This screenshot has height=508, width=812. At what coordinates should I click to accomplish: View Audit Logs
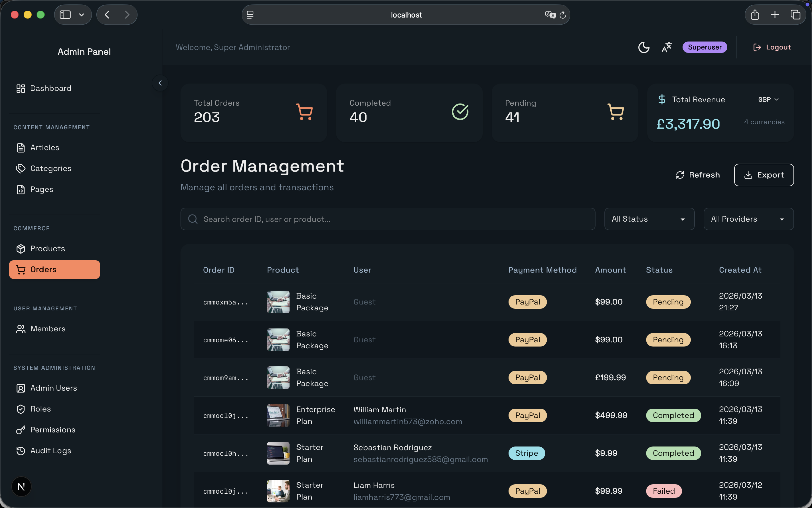click(55, 451)
